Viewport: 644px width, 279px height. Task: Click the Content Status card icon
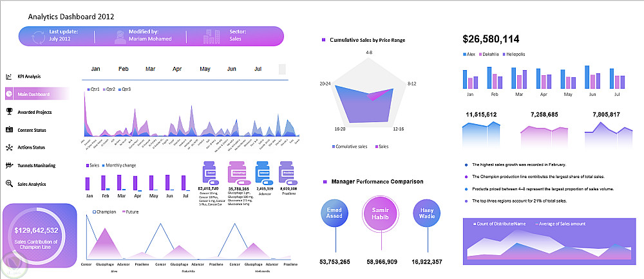pyautogui.click(x=9, y=130)
